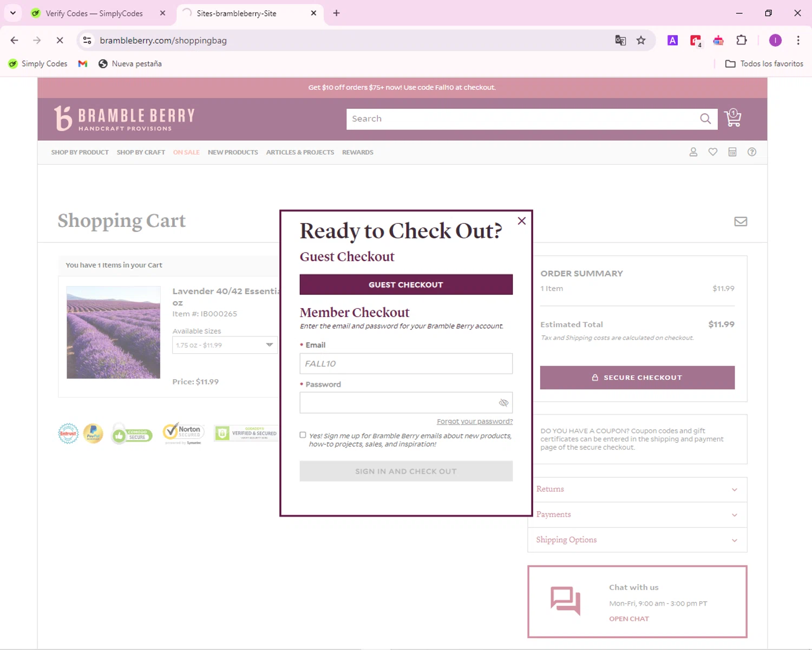Image resolution: width=812 pixels, height=650 pixels.
Task: Open the Simply Codes bookmark
Action: click(x=38, y=63)
